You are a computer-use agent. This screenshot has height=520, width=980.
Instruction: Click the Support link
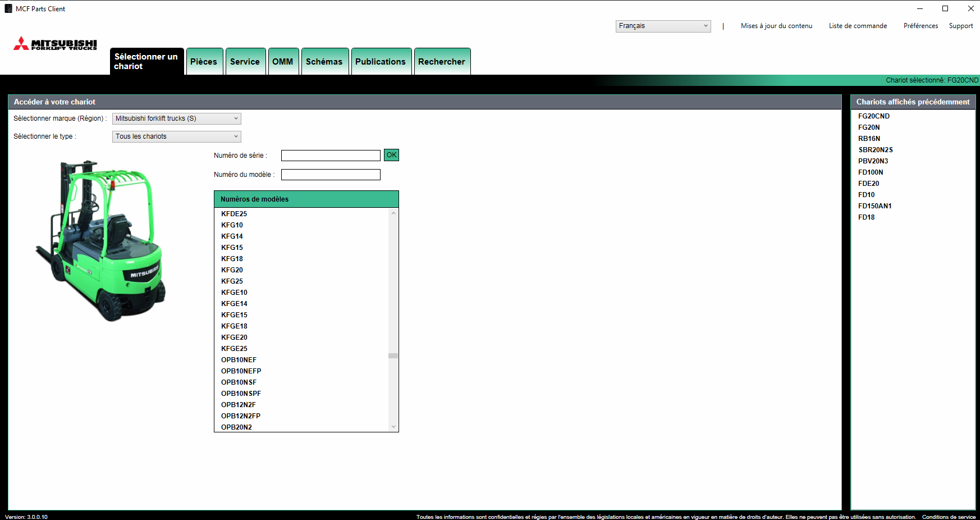(961, 26)
